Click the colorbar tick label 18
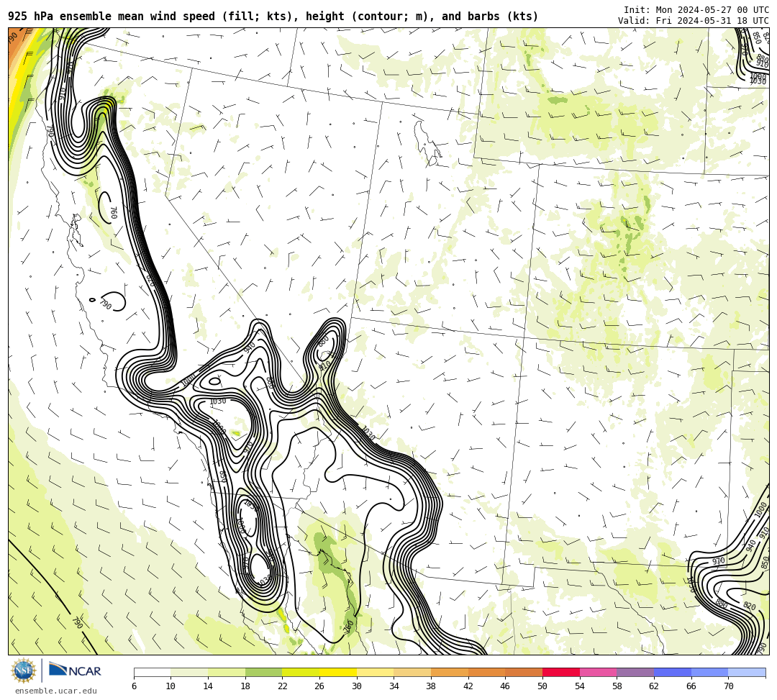Viewport: 777px width, 700px height. pyautogui.click(x=245, y=686)
